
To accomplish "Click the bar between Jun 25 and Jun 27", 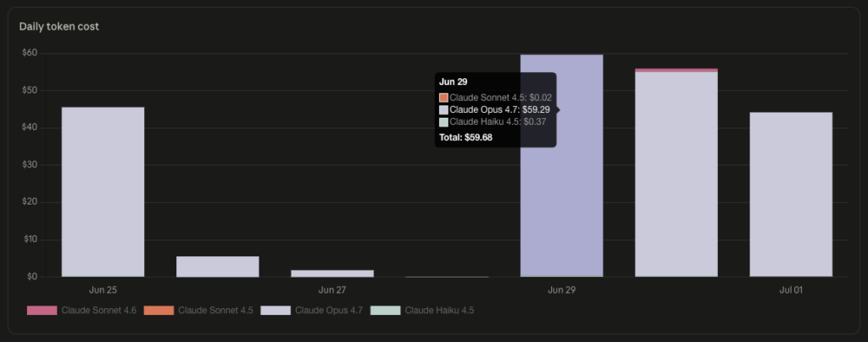I will 218,266.
